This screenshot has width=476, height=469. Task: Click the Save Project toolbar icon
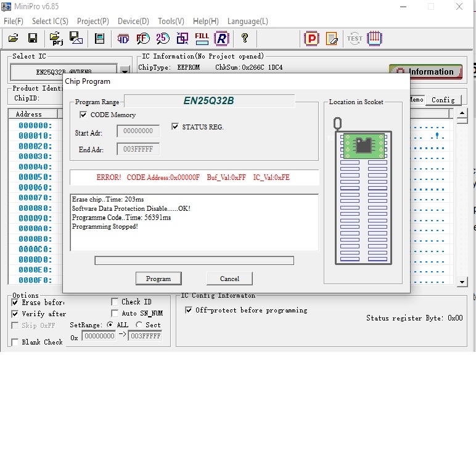click(x=76, y=38)
